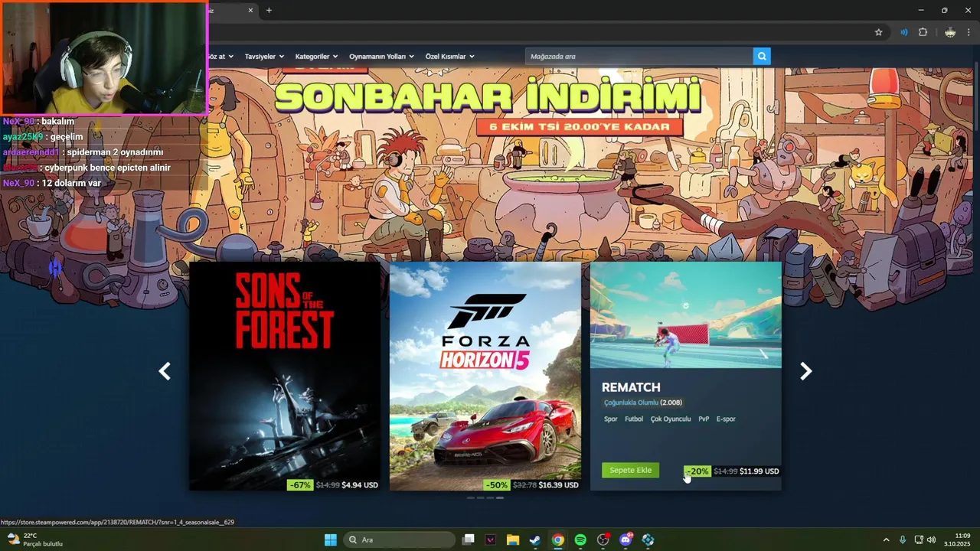Open the Windows Start menu
This screenshot has width=980, height=551.
coord(330,540)
